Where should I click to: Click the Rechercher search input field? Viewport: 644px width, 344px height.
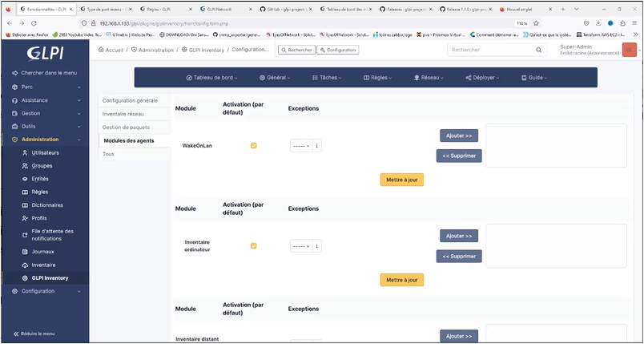click(489, 50)
